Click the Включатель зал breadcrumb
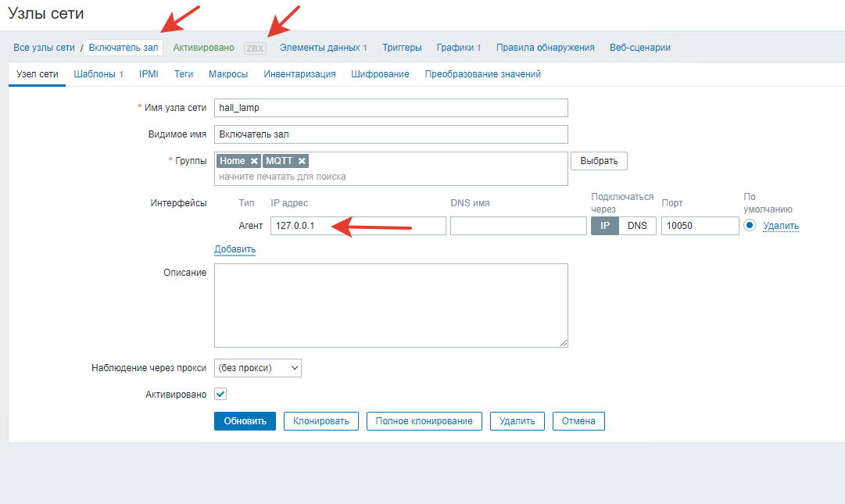This screenshot has height=504, width=845. (124, 48)
